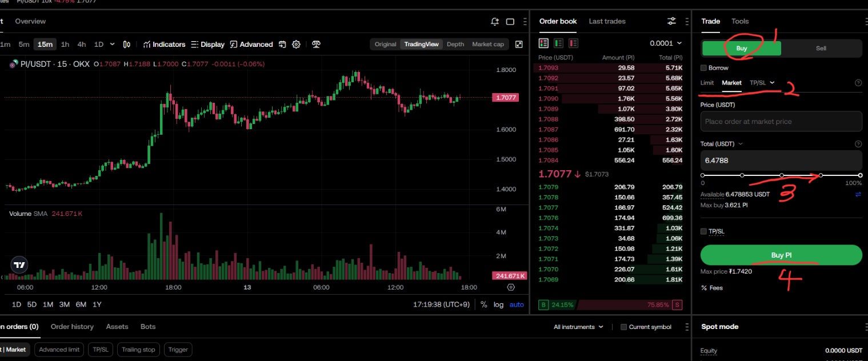Click the time axis settings icon
This screenshot has height=361, width=868.
[x=511, y=287]
